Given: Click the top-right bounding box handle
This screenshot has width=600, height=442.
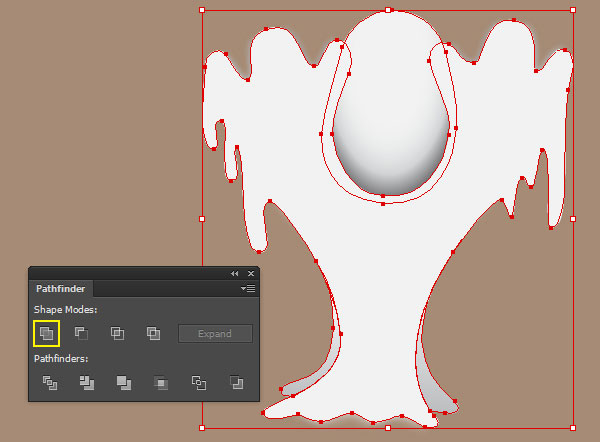Looking at the screenshot, I should click(573, 10).
